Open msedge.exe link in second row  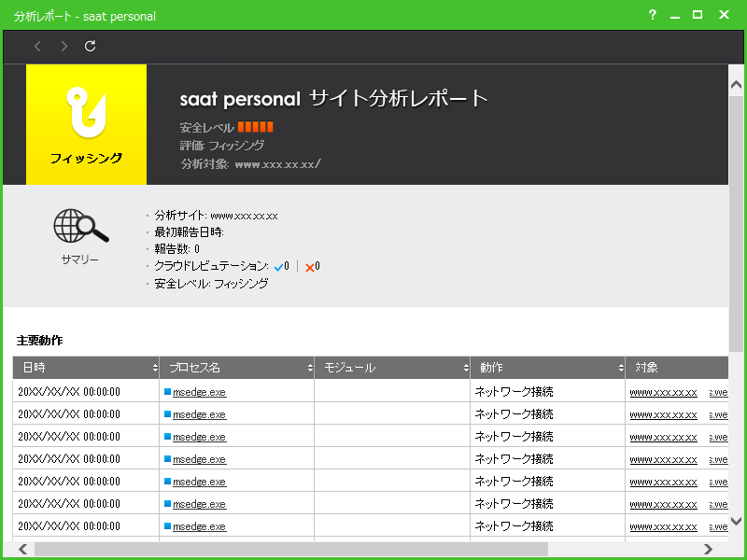point(199,414)
